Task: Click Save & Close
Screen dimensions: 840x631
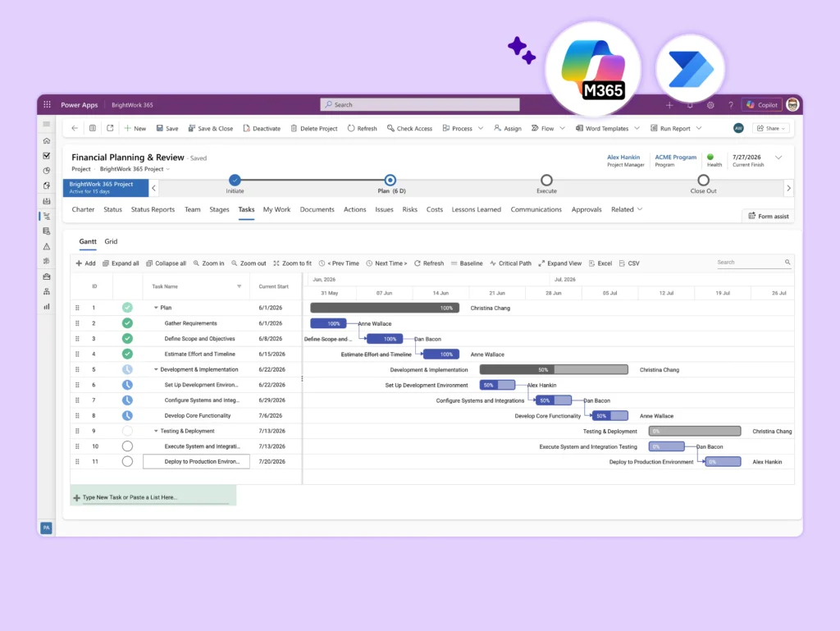Action: [210, 129]
